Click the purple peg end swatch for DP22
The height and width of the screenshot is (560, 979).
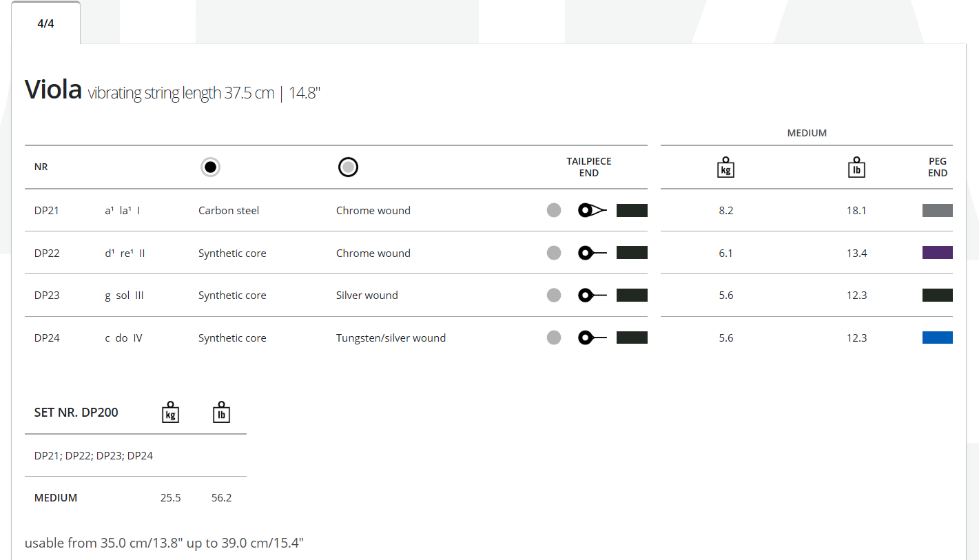pyautogui.click(x=937, y=253)
